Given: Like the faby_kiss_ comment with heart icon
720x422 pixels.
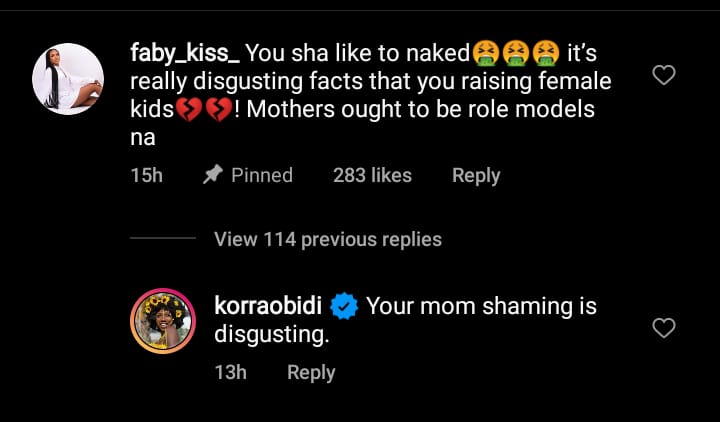Looking at the screenshot, I should click(x=663, y=75).
